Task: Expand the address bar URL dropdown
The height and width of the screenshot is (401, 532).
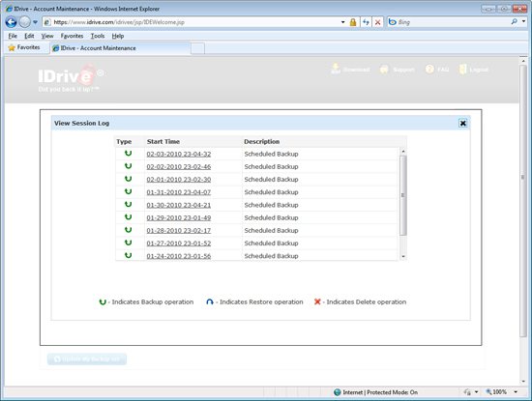Action: click(343, 22)
